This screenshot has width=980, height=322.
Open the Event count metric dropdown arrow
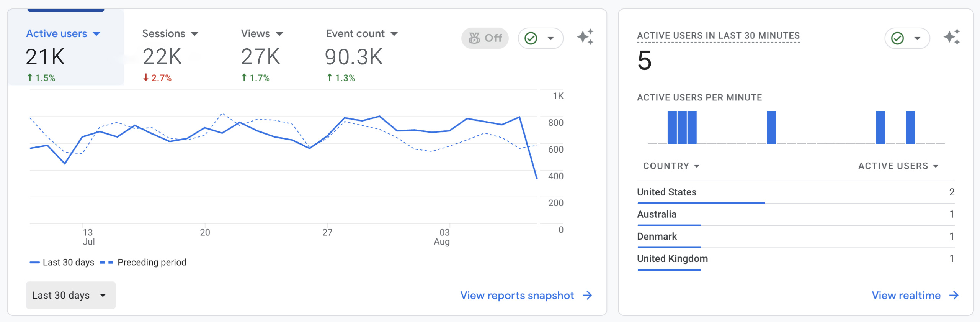click(x=394, y=34)
